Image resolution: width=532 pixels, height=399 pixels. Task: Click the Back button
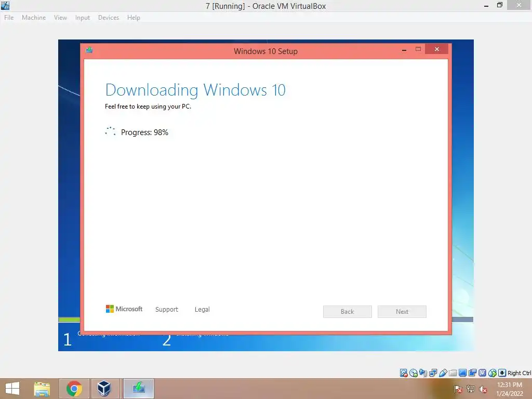point(348,312)
